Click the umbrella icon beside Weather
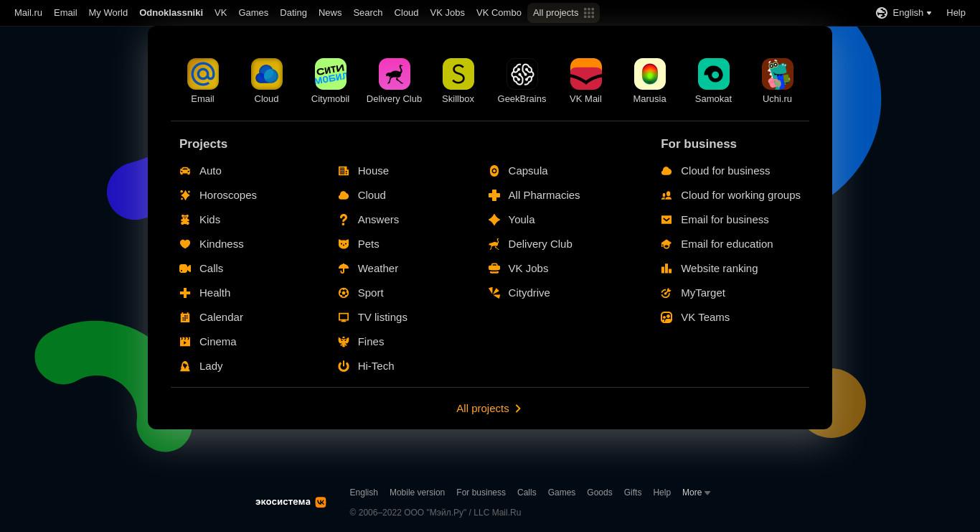Screen dimensions: 980x532 (x=344, y=269)
